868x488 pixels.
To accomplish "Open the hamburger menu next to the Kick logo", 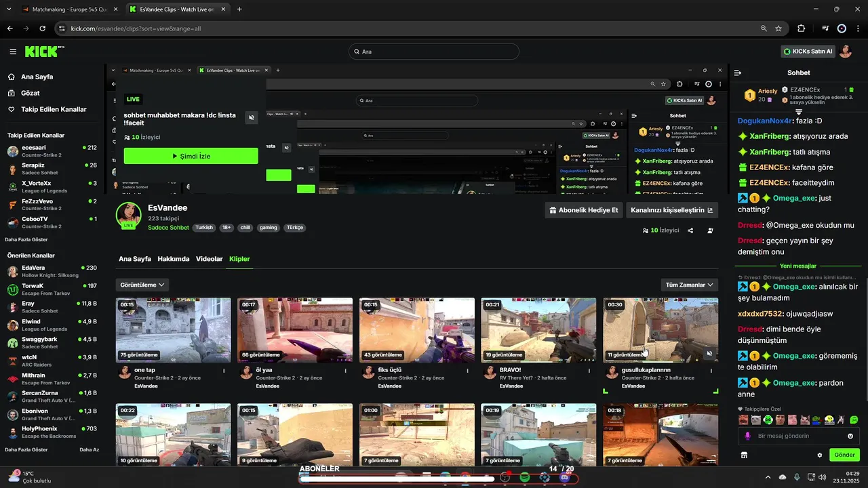I will 13,52.
